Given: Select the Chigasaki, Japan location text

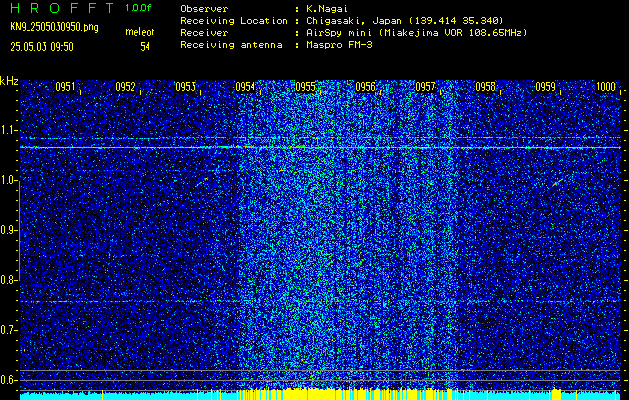Looking at the screenshot, I should [x=404, y=21].
